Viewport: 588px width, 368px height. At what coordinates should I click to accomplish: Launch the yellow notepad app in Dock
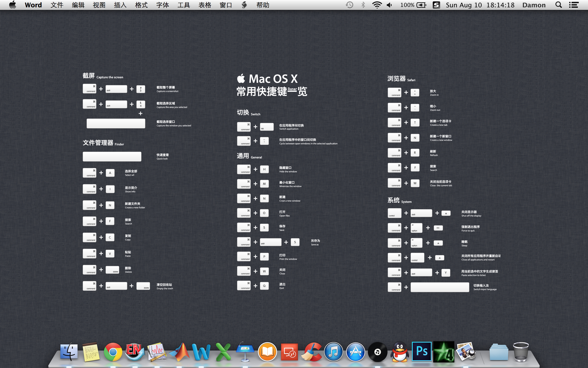(91, 352)
